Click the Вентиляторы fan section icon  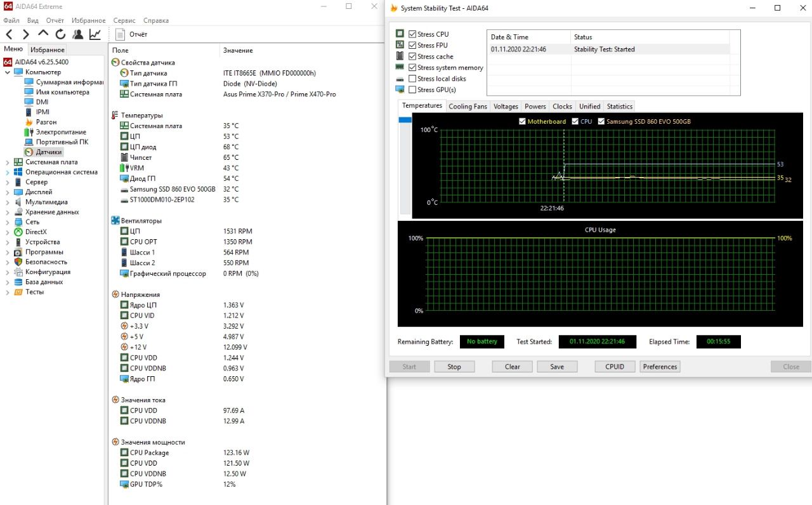pyautogui.click(x=115, y=221)
